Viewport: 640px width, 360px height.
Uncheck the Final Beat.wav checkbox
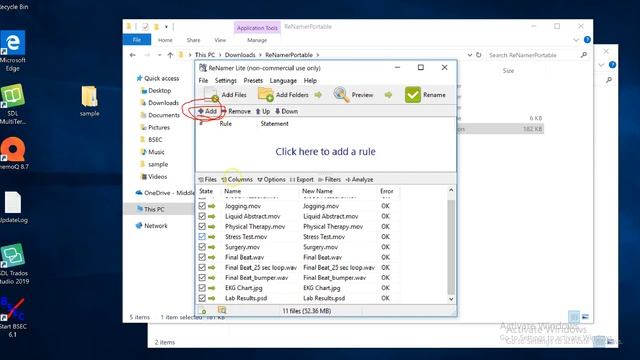[202, 257]
